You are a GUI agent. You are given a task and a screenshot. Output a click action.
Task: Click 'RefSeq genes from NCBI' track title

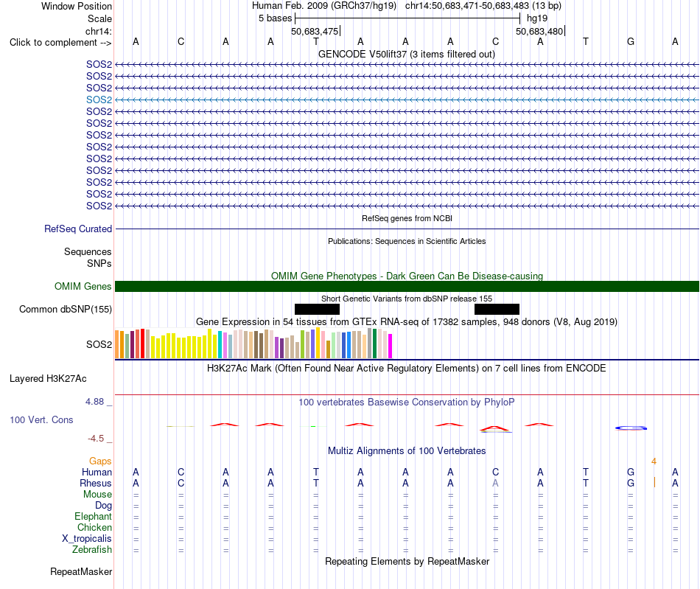407,218
